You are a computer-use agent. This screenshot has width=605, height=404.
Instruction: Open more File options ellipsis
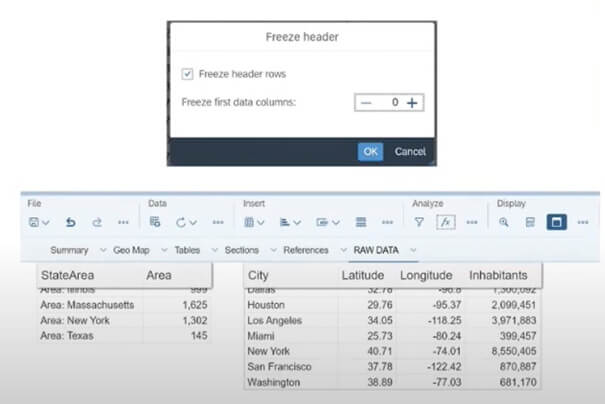pos(123,222)
